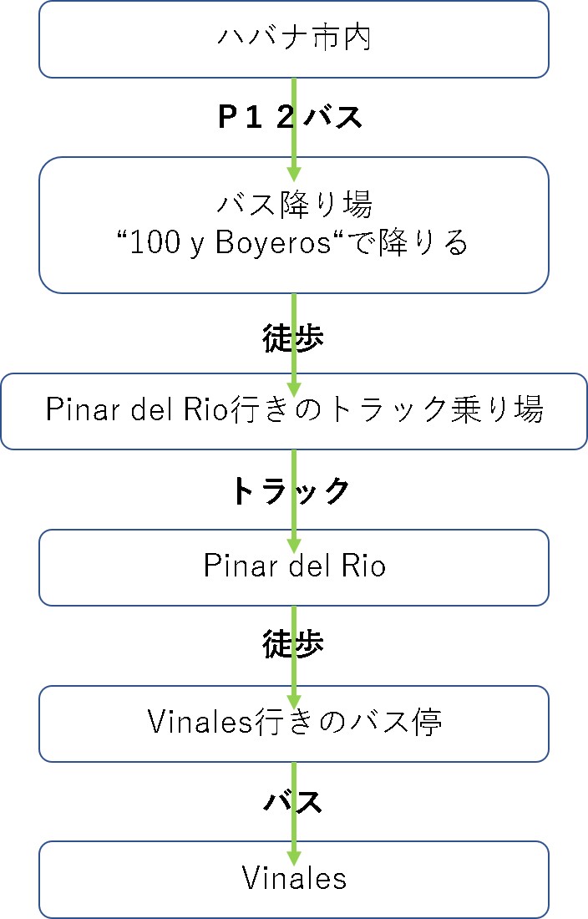
Task: Select Pinar del Rio行きのトラック乗り場 box
Action: (294, 411)
